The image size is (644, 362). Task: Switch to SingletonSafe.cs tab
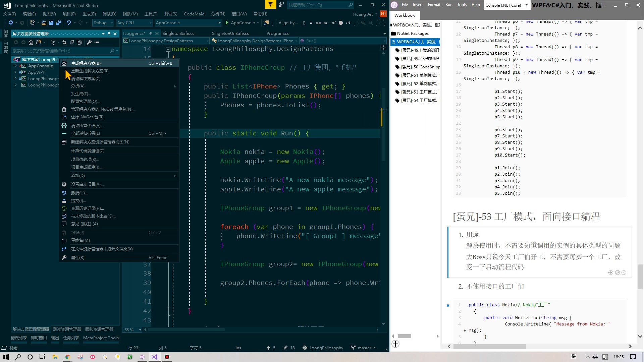coord(178,34)
